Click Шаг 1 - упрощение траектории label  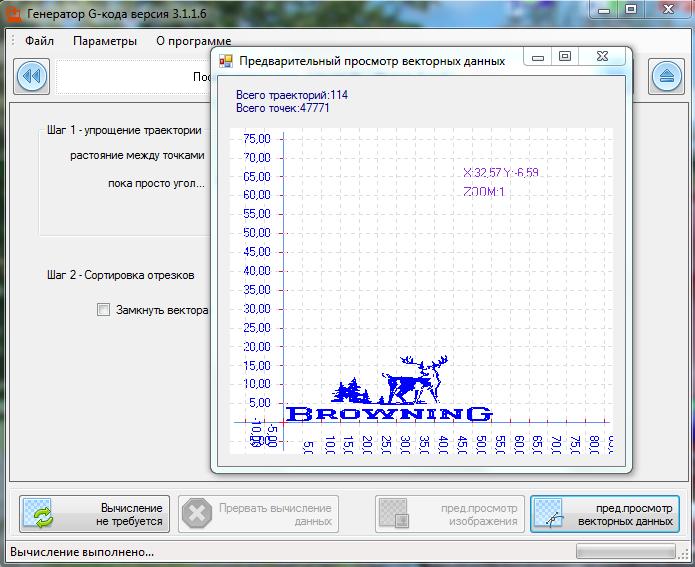pyautogui.click(x=124, y=130)
